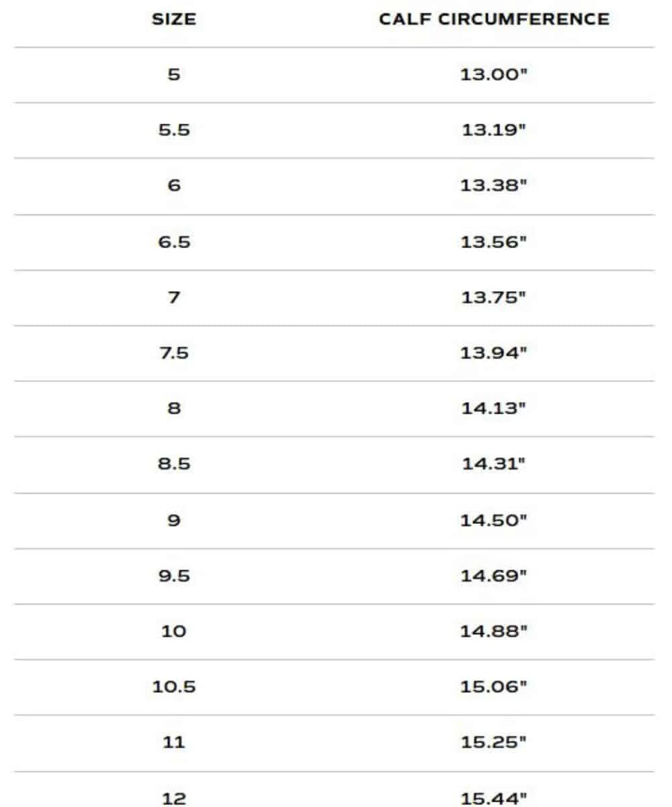Click the 13.19" measurement
This screenshot has height=807, width=672.
[494, 130]
